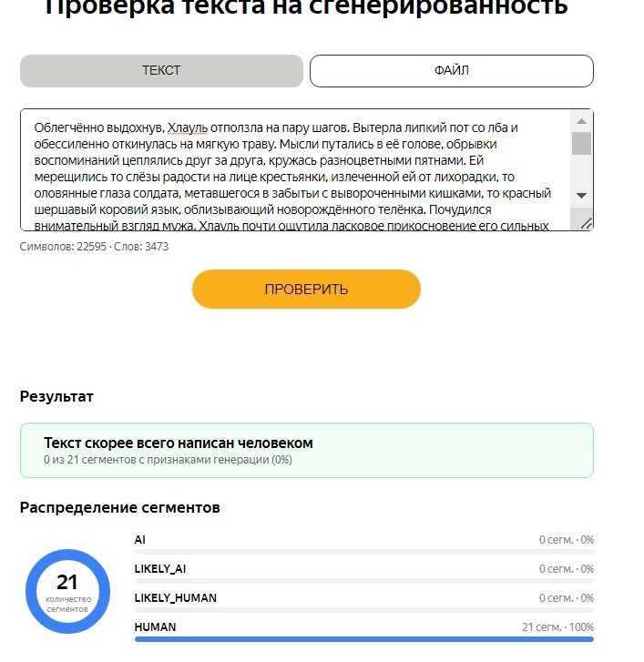Click the LIKELY_HUMAN segment bar
The width and height of the screenshot is (644, 662).
click(x=364, y=610)
